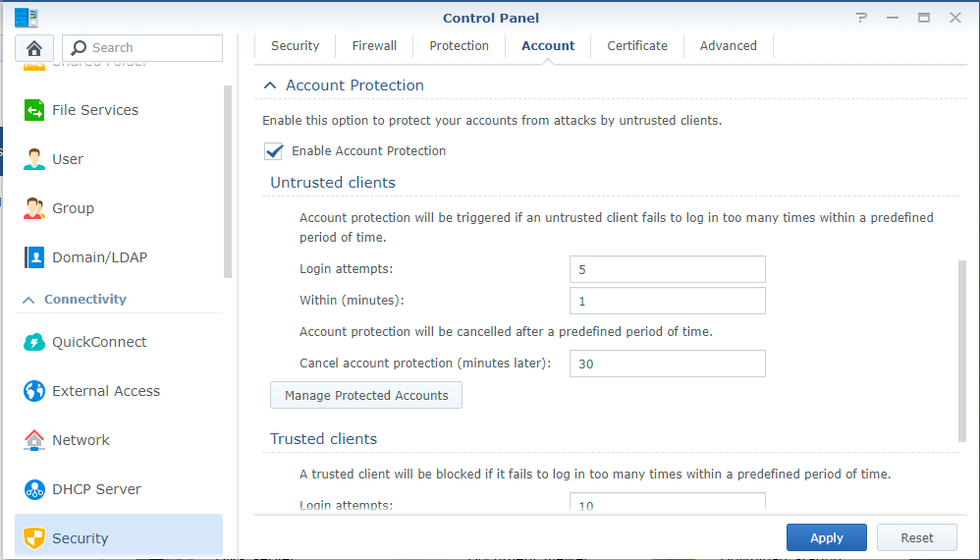Click the Manage Protected Accounts button

tap(366, 395)
